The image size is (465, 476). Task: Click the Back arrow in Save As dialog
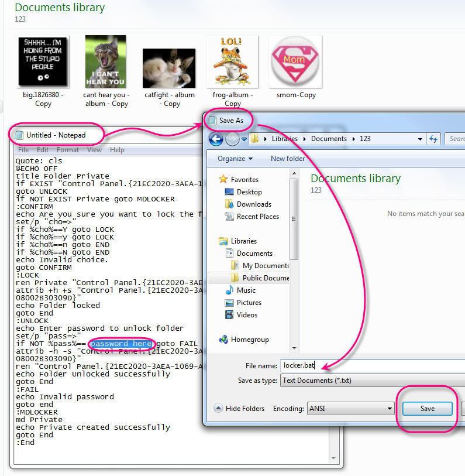[216, 139]
